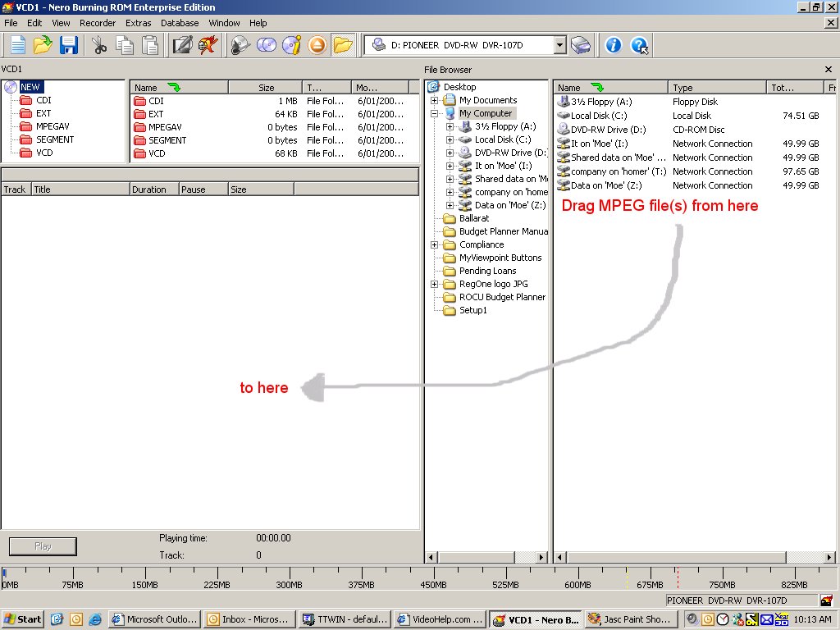Select MPEGAV folder in compilation tree
The image size is (840, 630).
[52, 126]
